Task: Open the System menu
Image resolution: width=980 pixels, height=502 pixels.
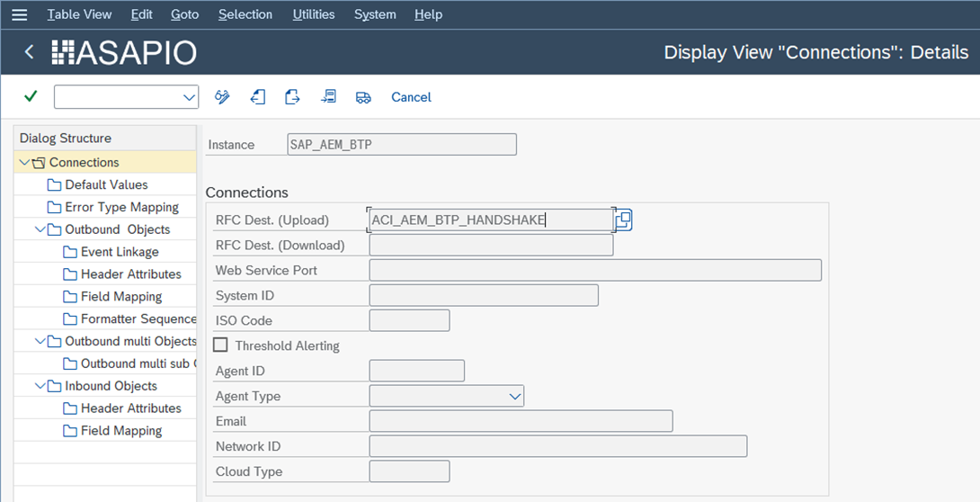Action: 375,14
